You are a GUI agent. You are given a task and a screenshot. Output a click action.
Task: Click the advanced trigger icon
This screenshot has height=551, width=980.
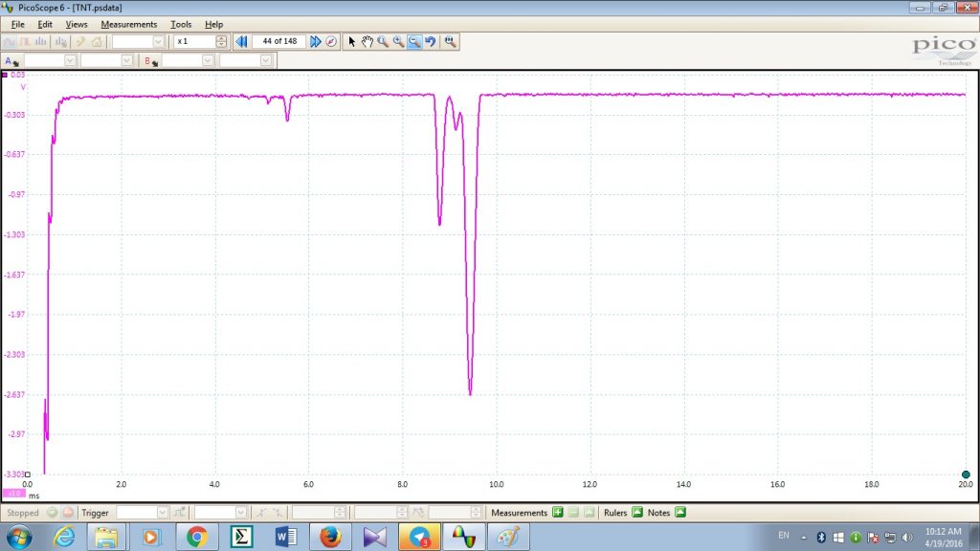[x=179, y=513]
